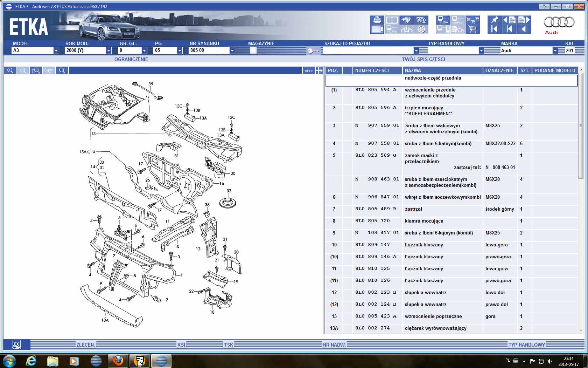Click the key icon next to MAGAZYNIE
The width and height of the screenshot is (588, 368).
click(x=313, y=51)
